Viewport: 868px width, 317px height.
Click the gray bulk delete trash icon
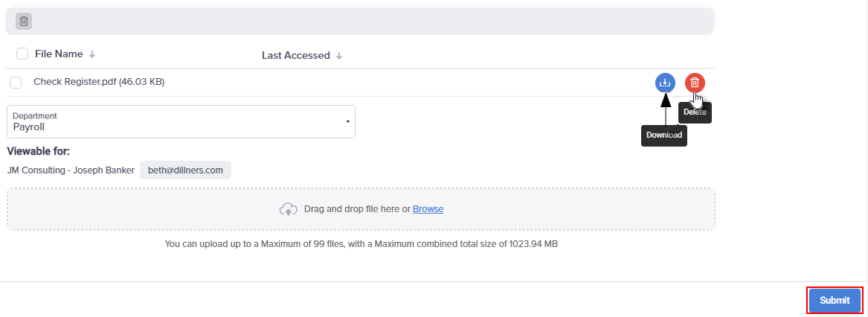[x=24, y=22]
